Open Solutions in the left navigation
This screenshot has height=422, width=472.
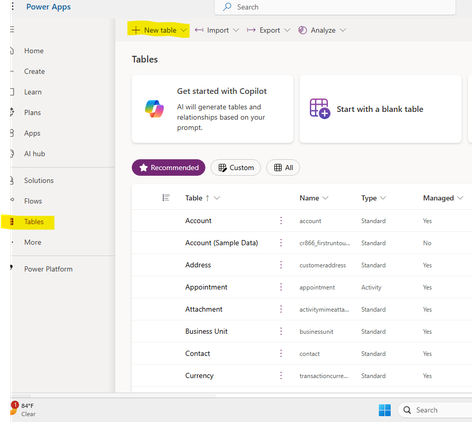tap(39, 180)
